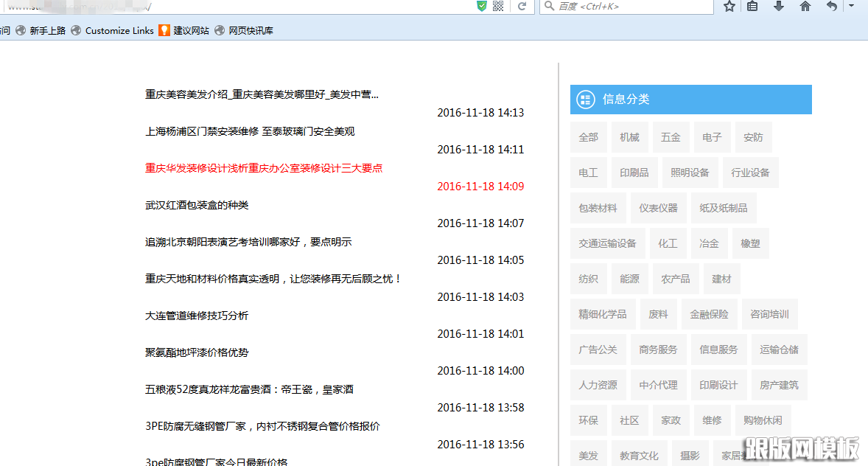Click the undo back arrow icon
This screenshot has height=466, width=868.
(832, 6)
